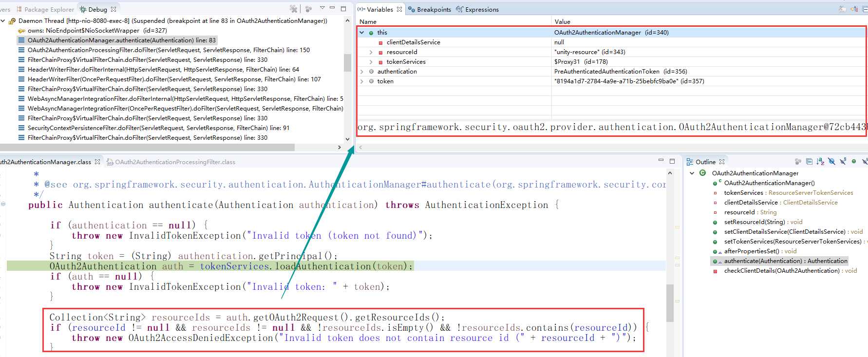Expand the authentication variable
The width and height of the screenshot is (868, 357).
click(362, 72)
